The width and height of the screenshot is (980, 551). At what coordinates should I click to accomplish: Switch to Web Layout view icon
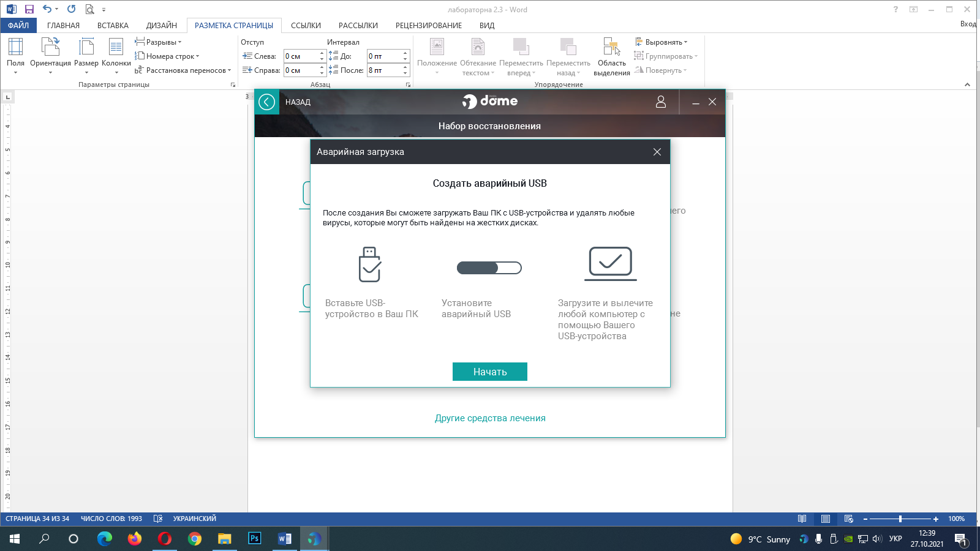coord(848,519)
